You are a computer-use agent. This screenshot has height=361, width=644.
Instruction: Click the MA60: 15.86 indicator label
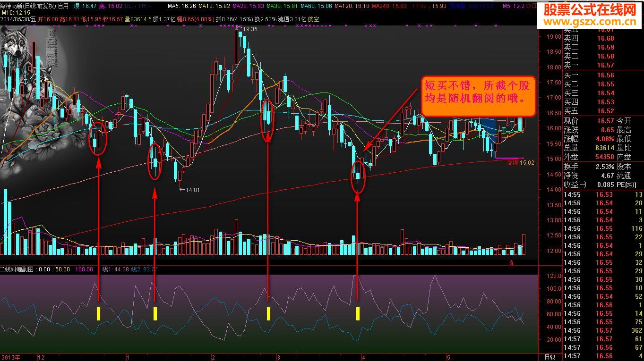pos(317,6)
